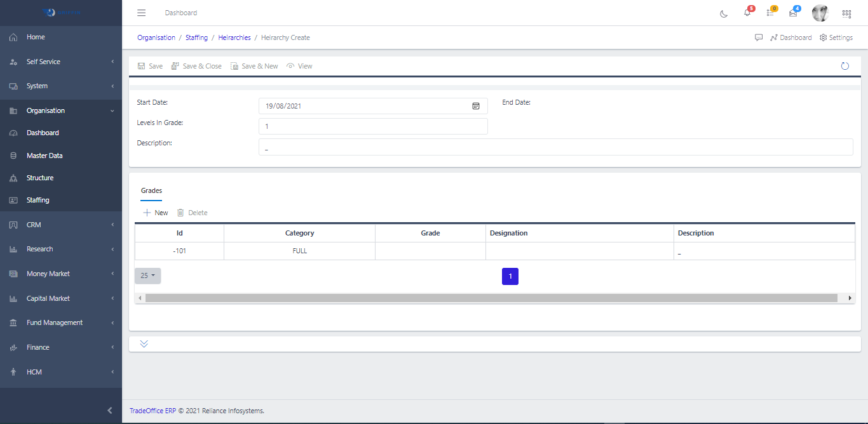868x424 pixels.
Task: Expand the Self Service menu
Action: pyautogui.click(x=61, y=62)
